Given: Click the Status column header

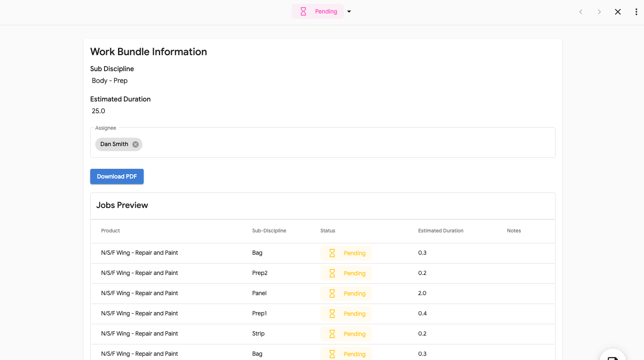Looking at the screenshot, I should click(327, 231).
